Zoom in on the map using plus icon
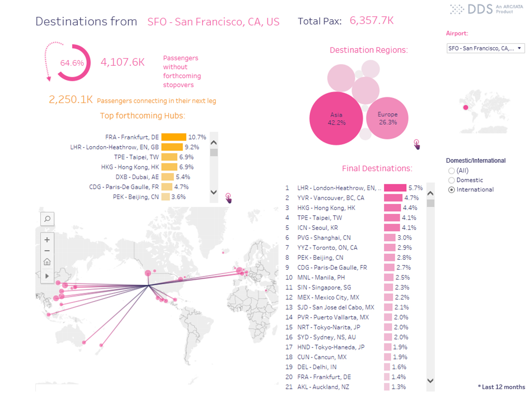 tap(47, 239)
